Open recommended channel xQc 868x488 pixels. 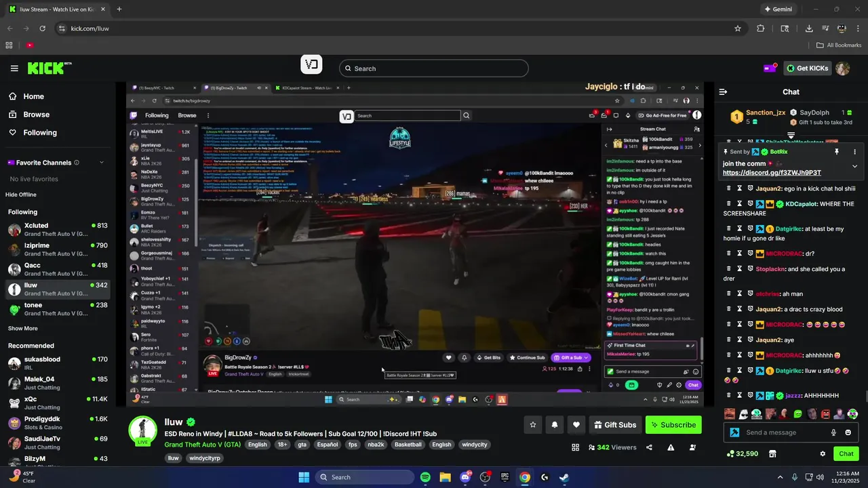coord(58,403)
